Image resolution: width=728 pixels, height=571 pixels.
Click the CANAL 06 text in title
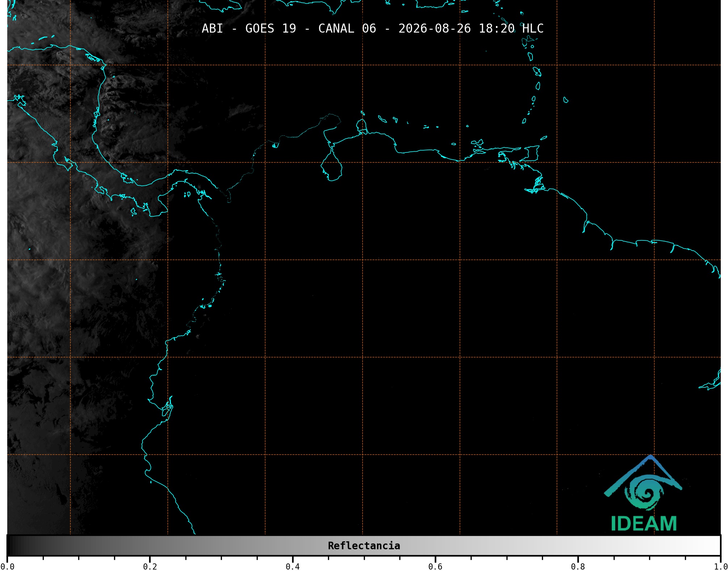pyautogui.click(x=347, y=28)
